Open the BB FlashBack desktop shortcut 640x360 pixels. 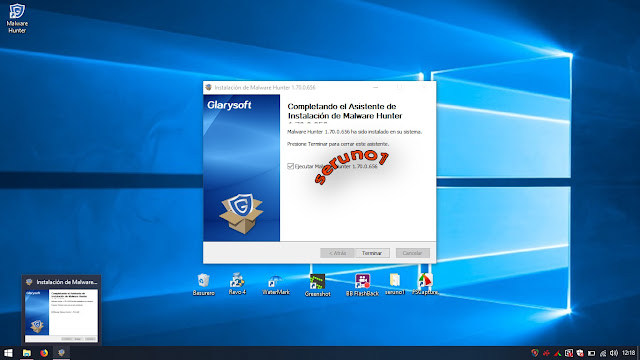[x=362, y=285]
